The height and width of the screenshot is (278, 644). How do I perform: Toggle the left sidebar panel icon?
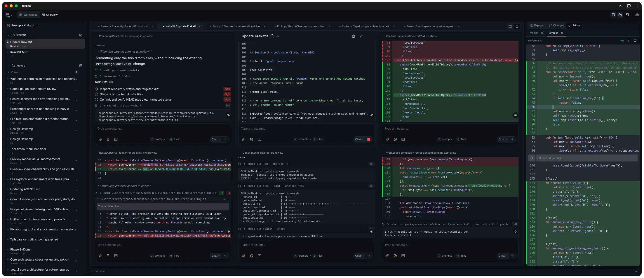(613, 15)
